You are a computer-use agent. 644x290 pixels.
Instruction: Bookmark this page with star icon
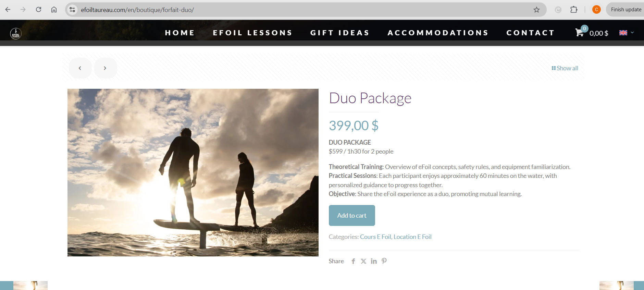click(x=536, y=10)
